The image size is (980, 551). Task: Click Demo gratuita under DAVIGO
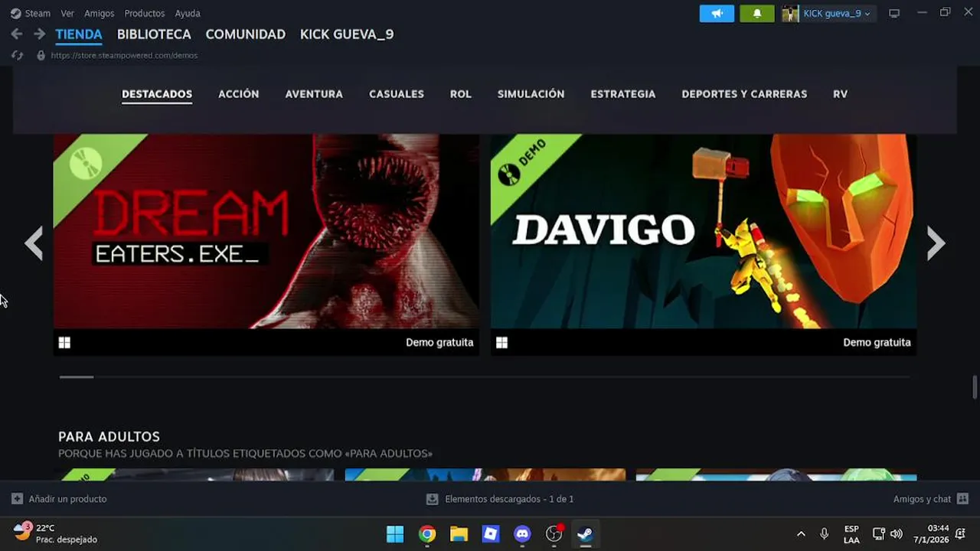(877, 342)
